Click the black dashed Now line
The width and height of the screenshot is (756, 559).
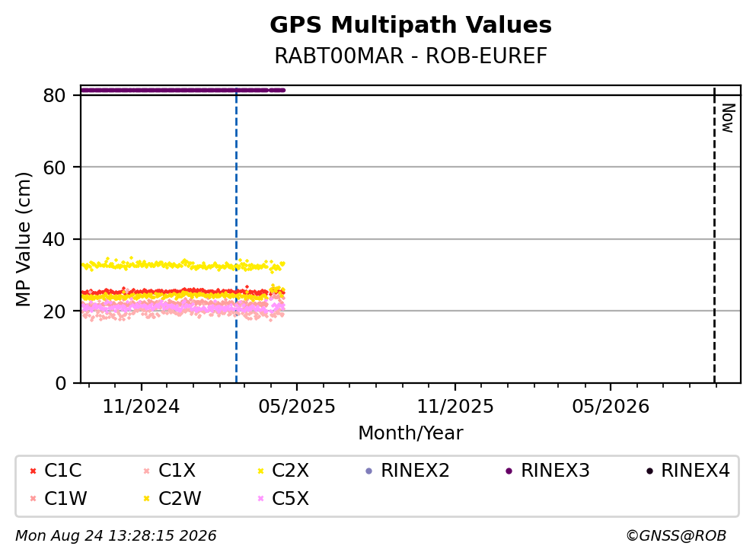tap(714, 236)
